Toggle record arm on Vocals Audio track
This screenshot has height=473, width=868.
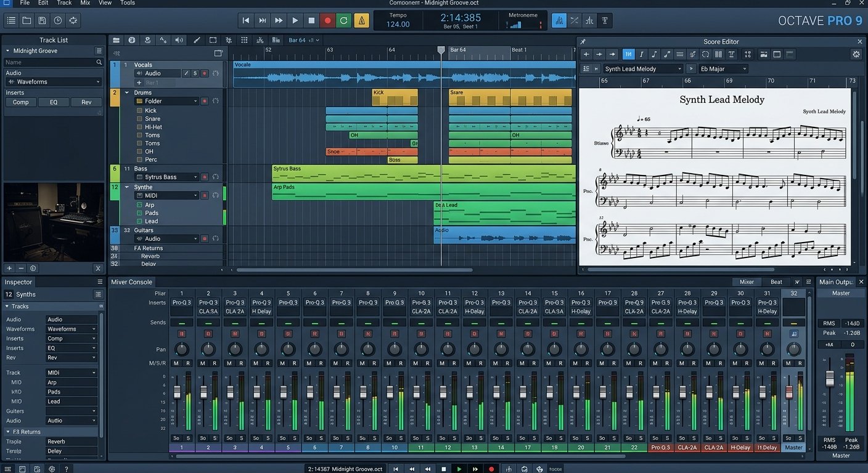click(x=204, y=73)
